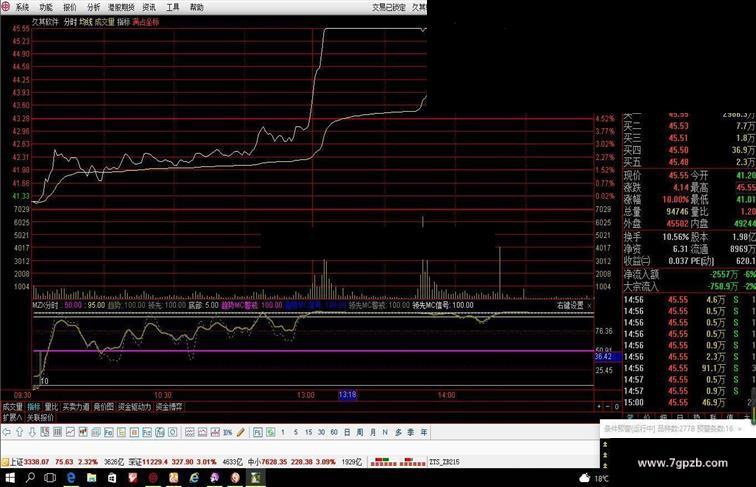Select the 1-minute period
The height and width of the screenshot is (487, 756).
[283, 432]
